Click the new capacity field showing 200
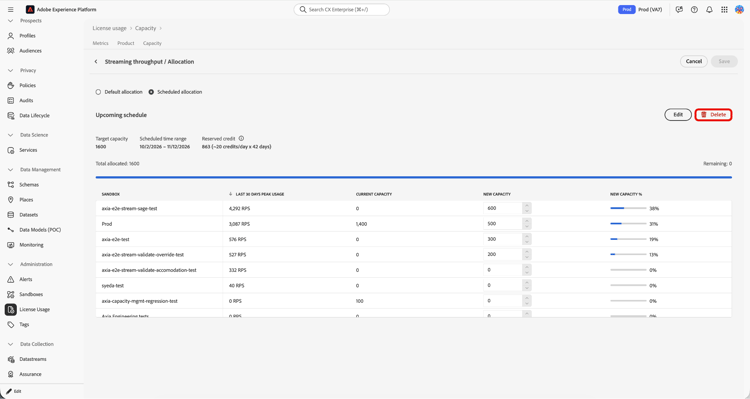 (503, 255)
